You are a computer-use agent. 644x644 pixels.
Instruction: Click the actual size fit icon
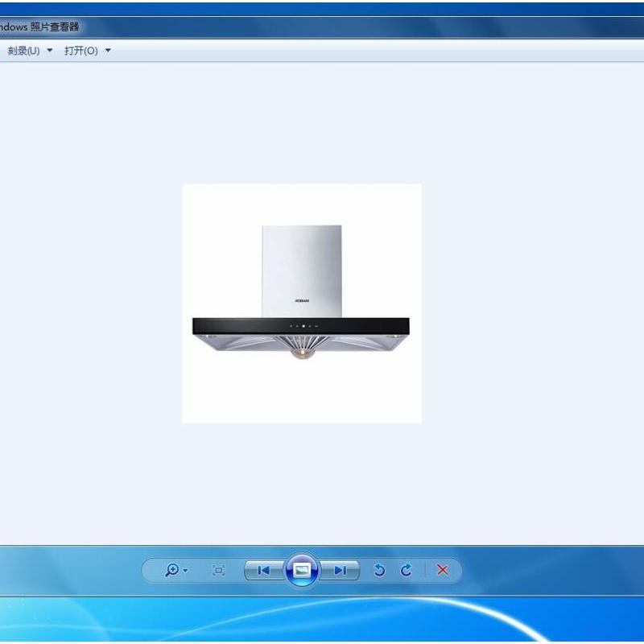(218, 570)
